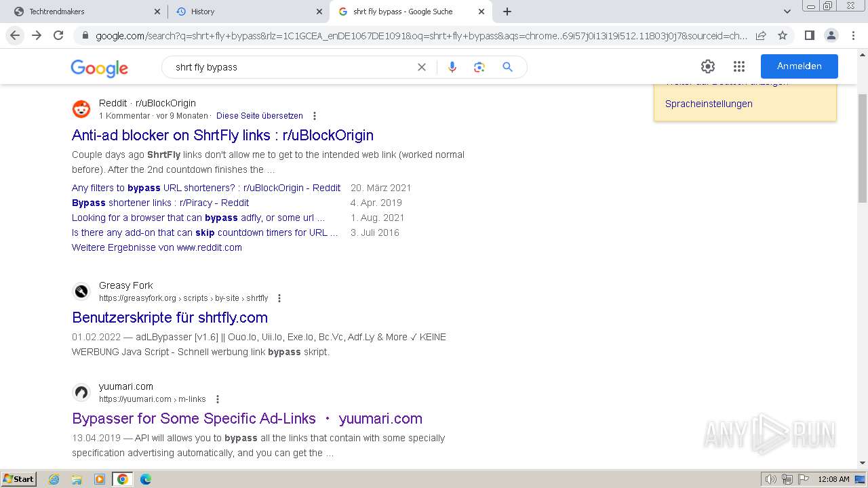Viewport: 868px width, 488px height.
Task: Click Diese Seite übersetzen link
Action: click(260, 116)
